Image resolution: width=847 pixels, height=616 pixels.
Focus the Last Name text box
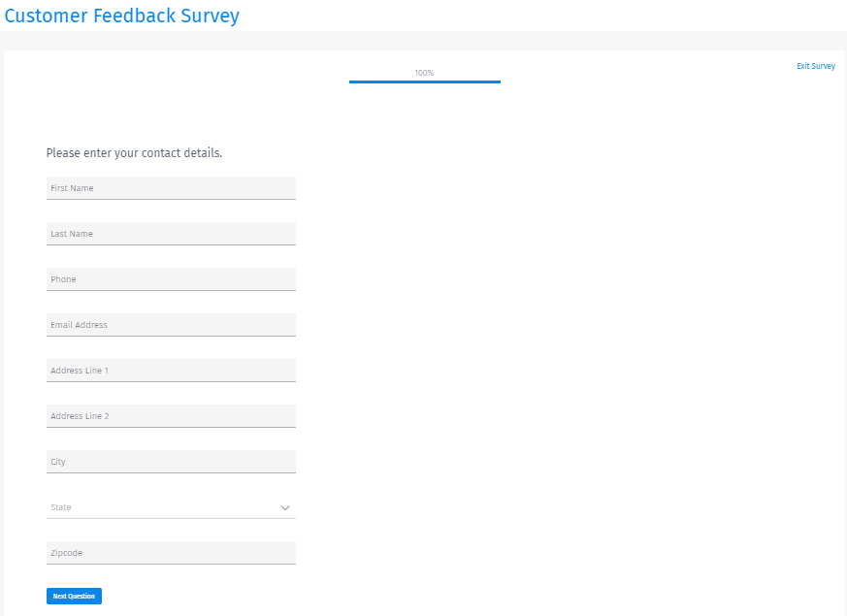171,234
